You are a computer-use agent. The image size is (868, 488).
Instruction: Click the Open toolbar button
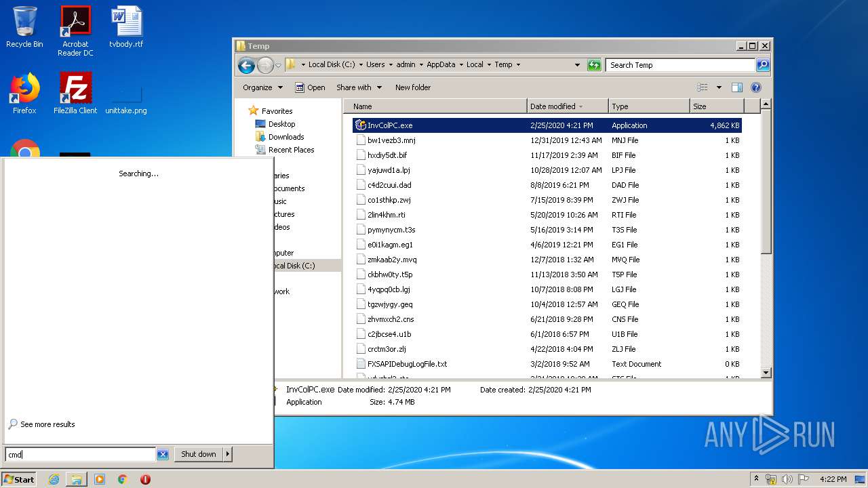pyautogui.click(x=310, y=87)
